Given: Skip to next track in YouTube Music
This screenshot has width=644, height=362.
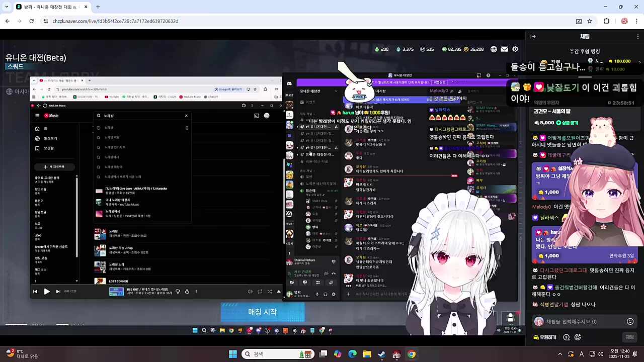Looking at the screenshot, I should click(58, 291).
